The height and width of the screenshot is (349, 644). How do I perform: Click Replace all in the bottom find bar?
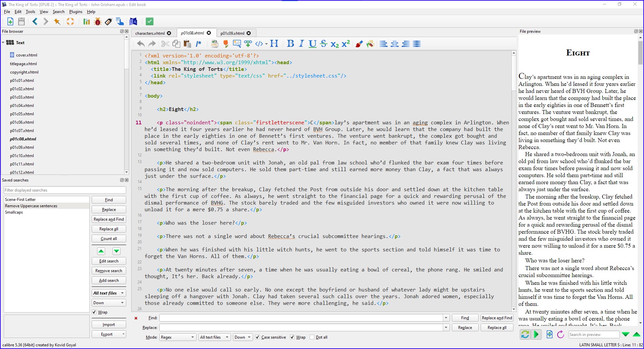pyautogui.click(x=497, y=328)
